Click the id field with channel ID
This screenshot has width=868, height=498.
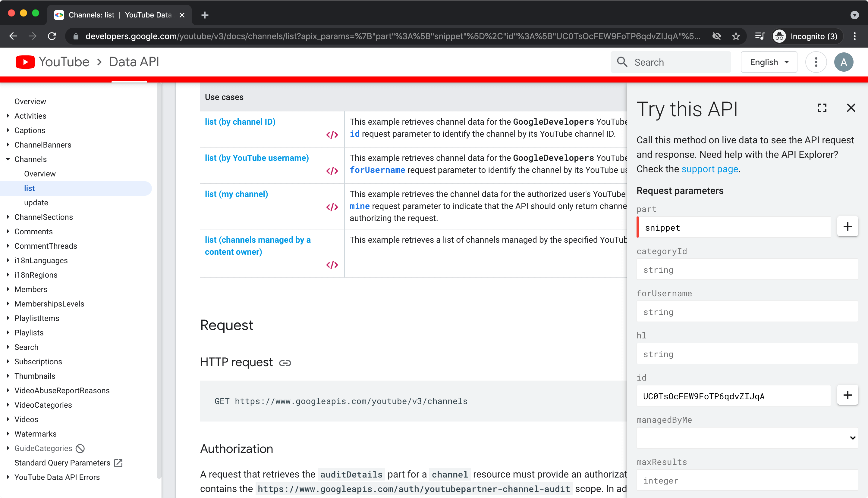pyautogui.click(x=734, y=396)
